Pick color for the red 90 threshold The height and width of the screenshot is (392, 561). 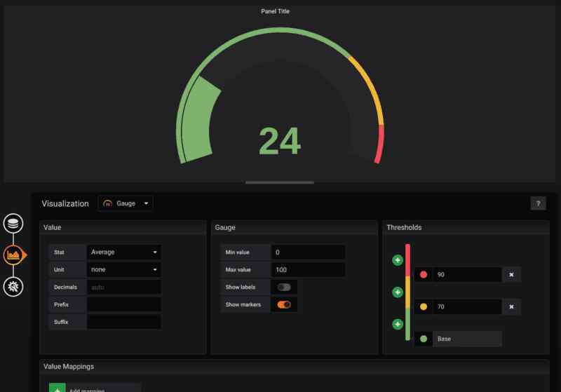(x=424, y=274)
